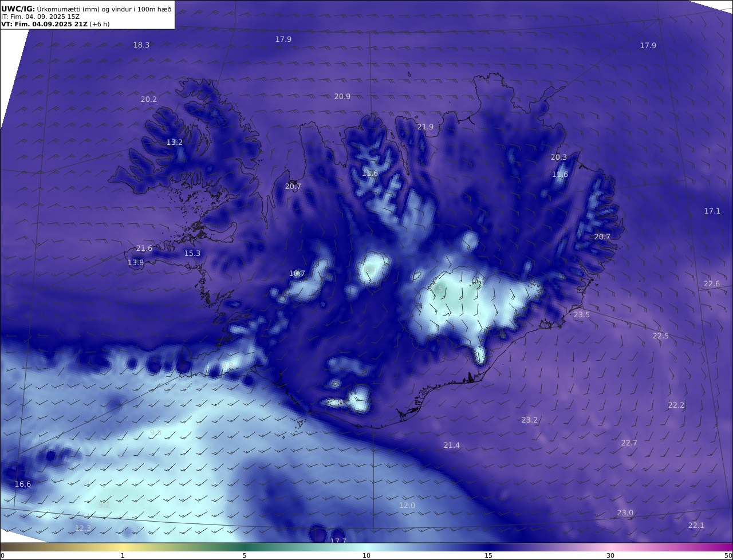The image size is (733, 560).
Task: Click the wind value 17.1
Action: (712, 211)
